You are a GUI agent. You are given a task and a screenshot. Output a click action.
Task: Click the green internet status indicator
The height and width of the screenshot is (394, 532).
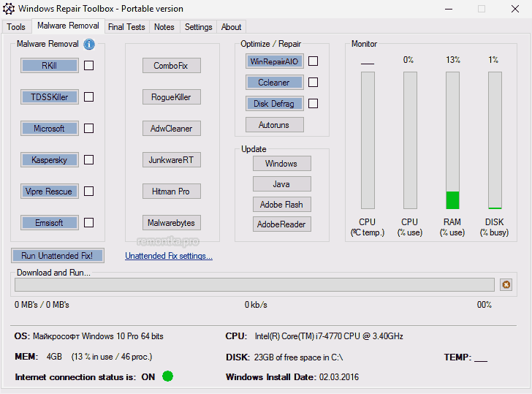click(167, 376)
